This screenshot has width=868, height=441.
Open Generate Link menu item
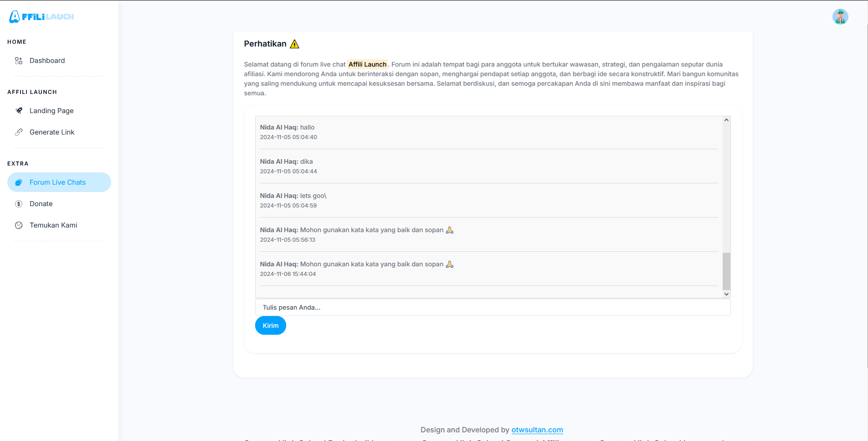52,132
